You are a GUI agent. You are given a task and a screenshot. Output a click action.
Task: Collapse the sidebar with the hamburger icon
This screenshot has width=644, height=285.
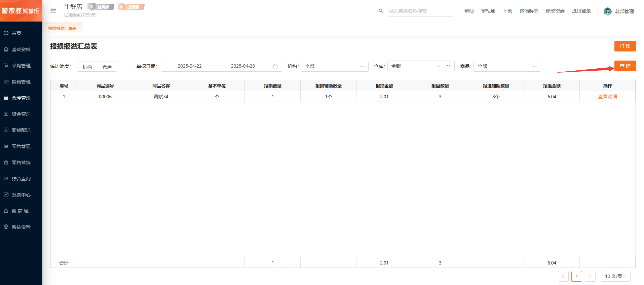53,10
